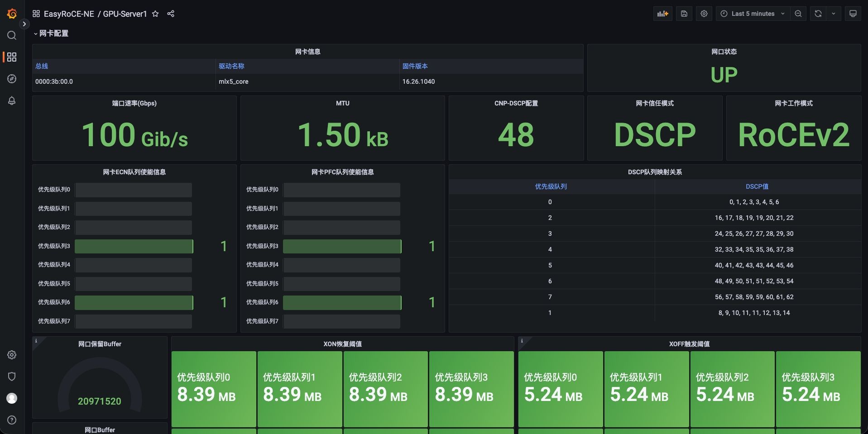This screenshot has height=434, width=868.
Task: Expand the sidebar menu chevron
Action: click(24, 24)
